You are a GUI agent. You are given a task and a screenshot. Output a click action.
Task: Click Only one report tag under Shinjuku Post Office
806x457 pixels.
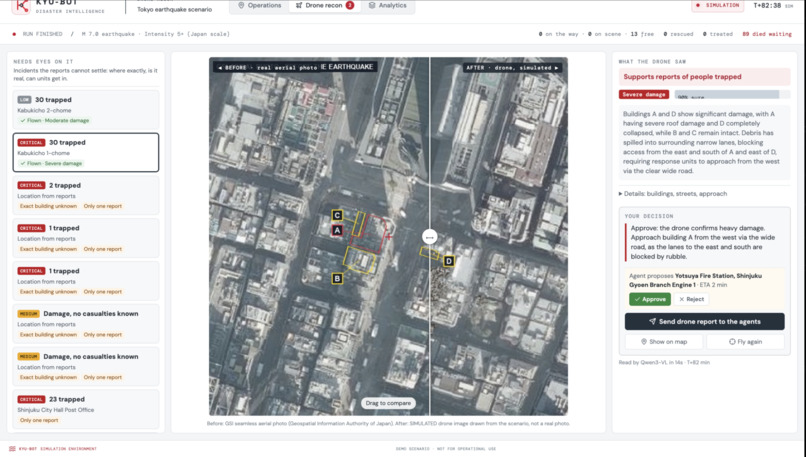pos(39,420)
